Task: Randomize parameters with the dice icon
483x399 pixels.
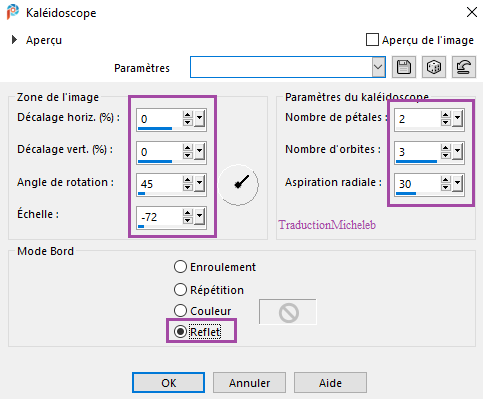Action: [x=434, y=67]
